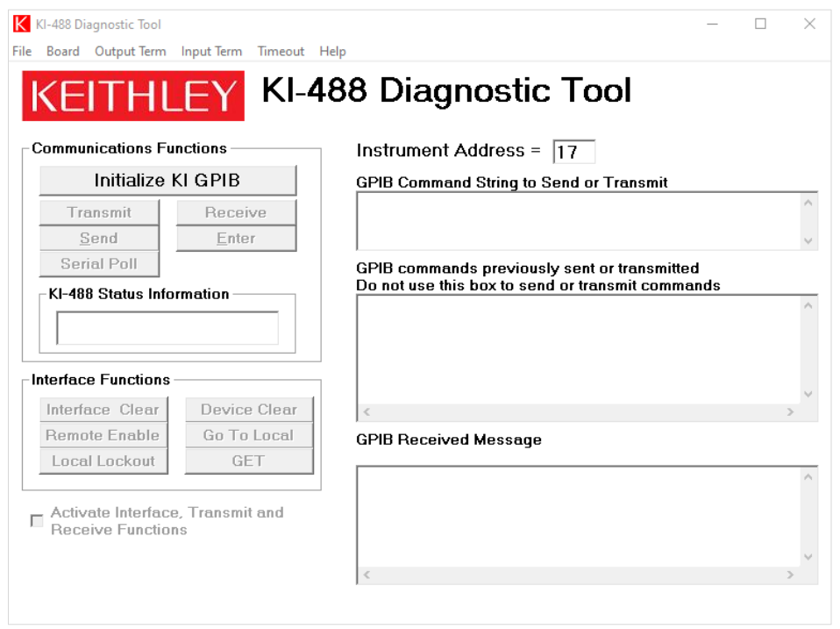Click the Serial Poll button
840x629 pixels.
click(x=99, y=264)
